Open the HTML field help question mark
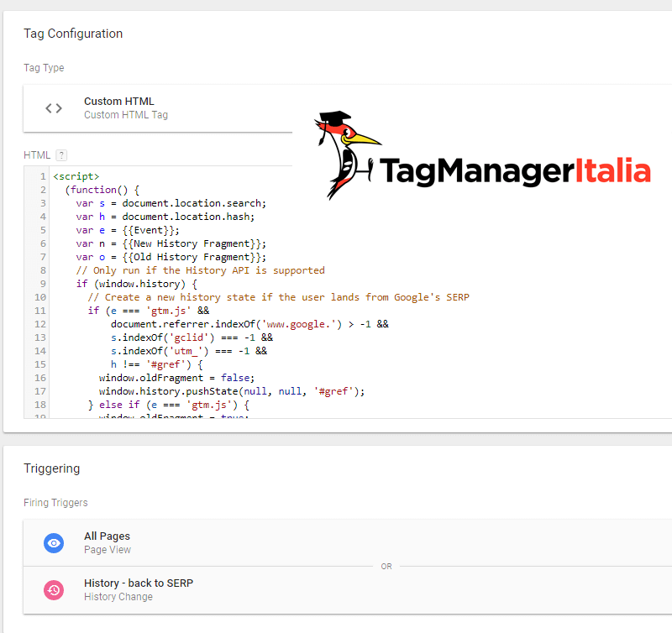 click(61, 155)
